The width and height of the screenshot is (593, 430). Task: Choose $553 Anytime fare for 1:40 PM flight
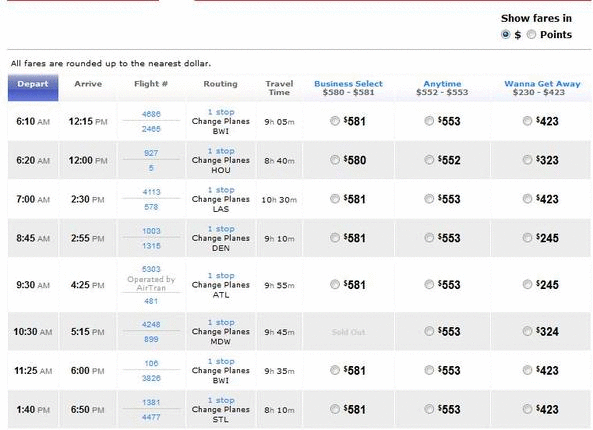429,409
